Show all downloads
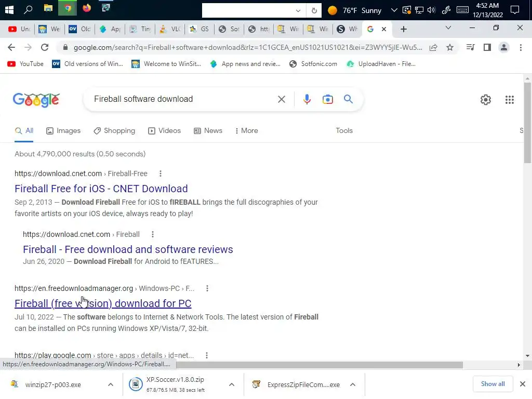 pos(493,384)
